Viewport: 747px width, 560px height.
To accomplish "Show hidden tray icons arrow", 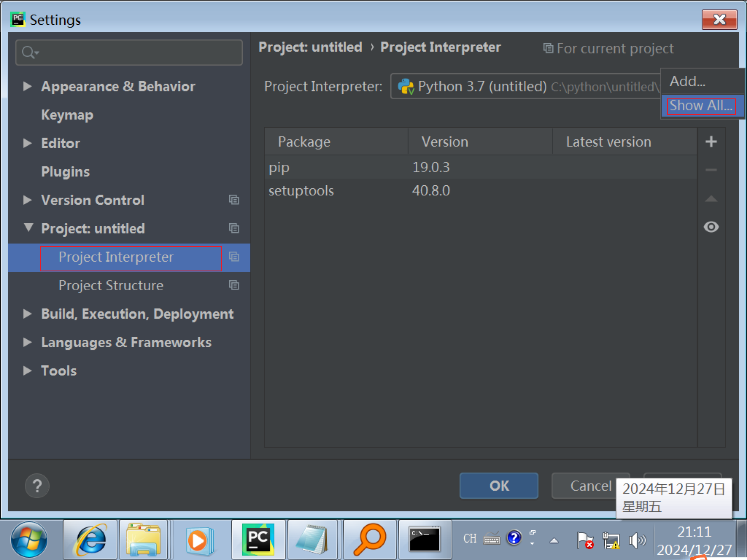I will 554,541.
